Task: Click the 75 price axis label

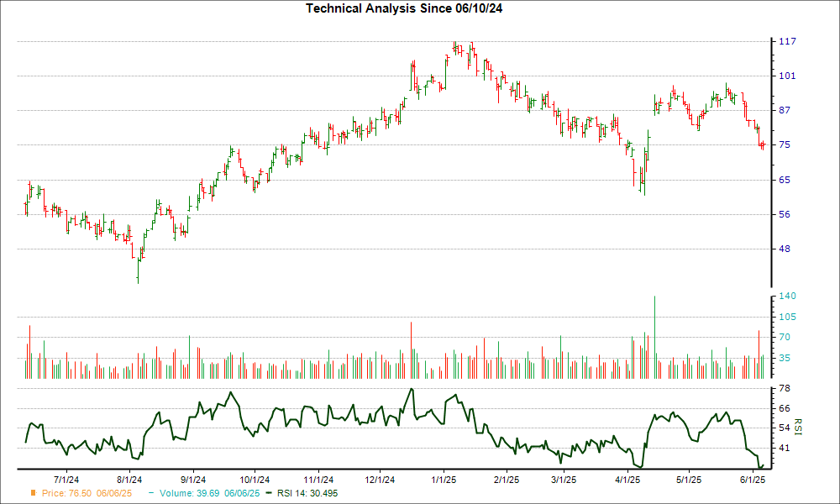Action: [785, 144]
